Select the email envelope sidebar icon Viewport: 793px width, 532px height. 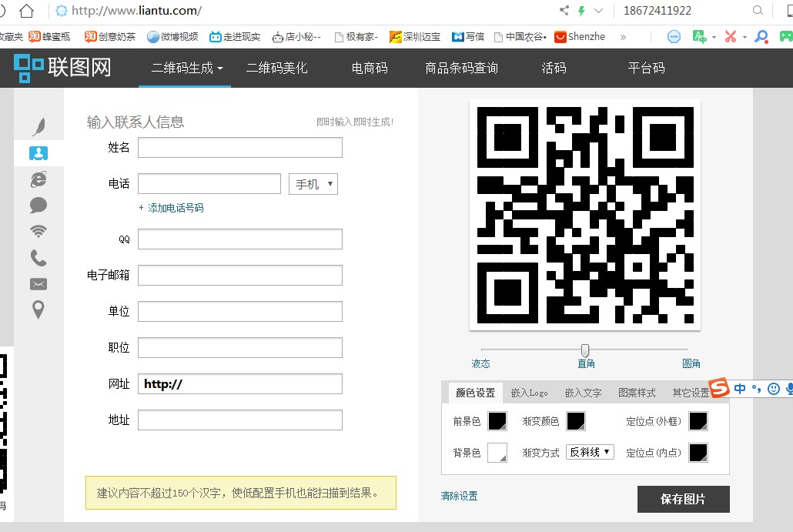pyautogui.click(x=38, y=284)
